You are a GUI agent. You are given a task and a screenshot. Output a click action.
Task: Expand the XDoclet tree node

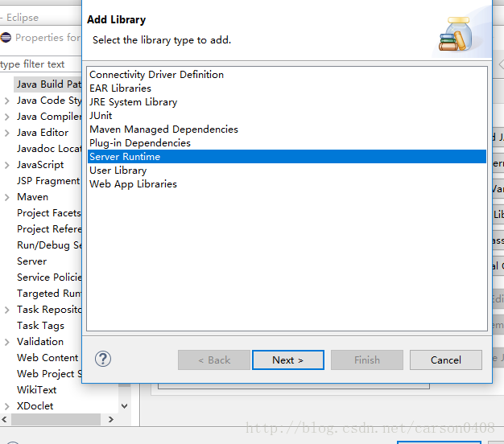click(6, 406)
